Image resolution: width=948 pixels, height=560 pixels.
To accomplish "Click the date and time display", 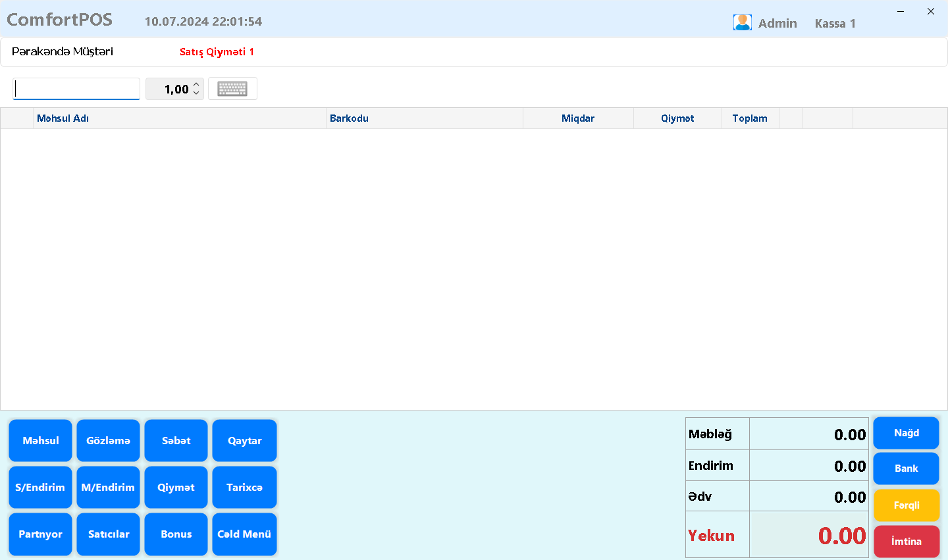I will pos(203,21).
